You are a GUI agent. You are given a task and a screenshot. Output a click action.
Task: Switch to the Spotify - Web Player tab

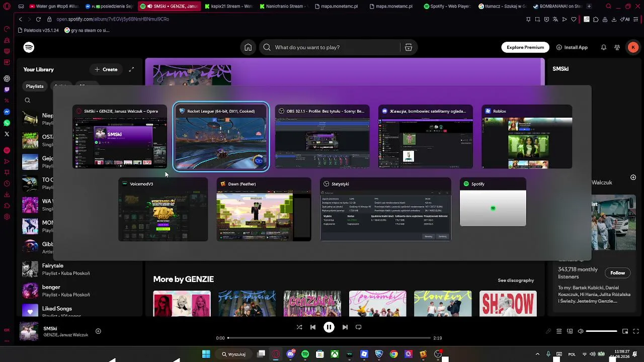pos(447,6)
